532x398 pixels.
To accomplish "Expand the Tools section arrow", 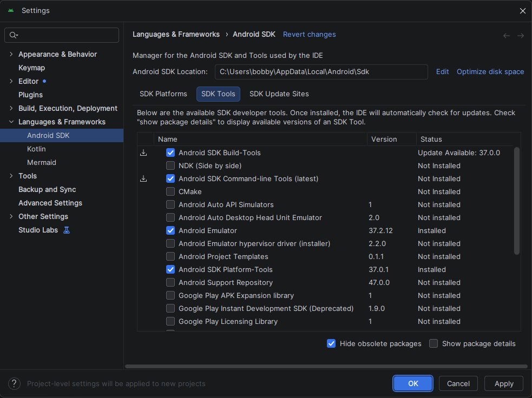I will (11, 176).
